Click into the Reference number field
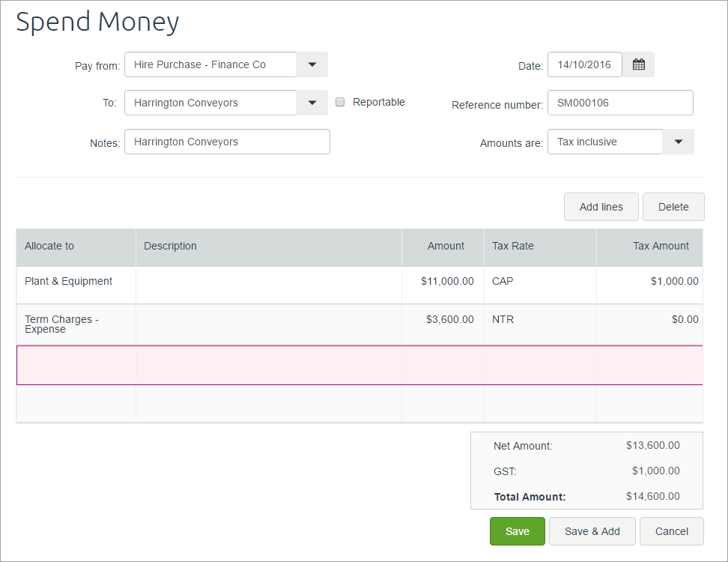The height and width of the screenshot is (562, 728). click(x=619, y=103)
